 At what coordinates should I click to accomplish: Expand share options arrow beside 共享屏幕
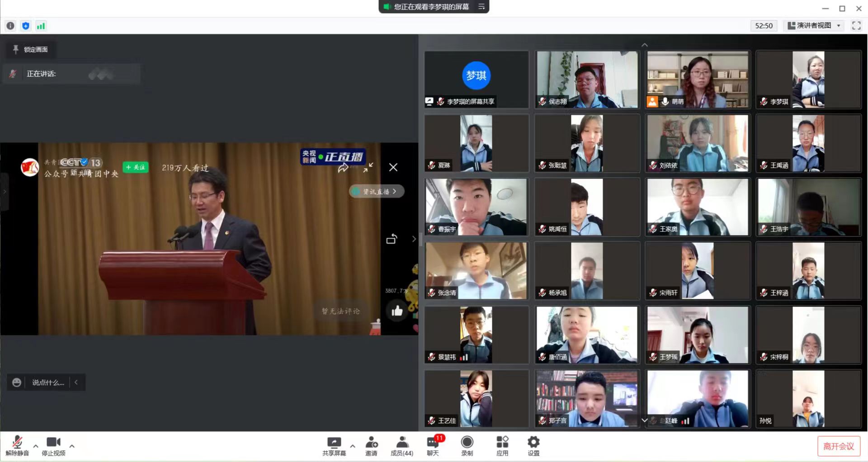(353, 446)
